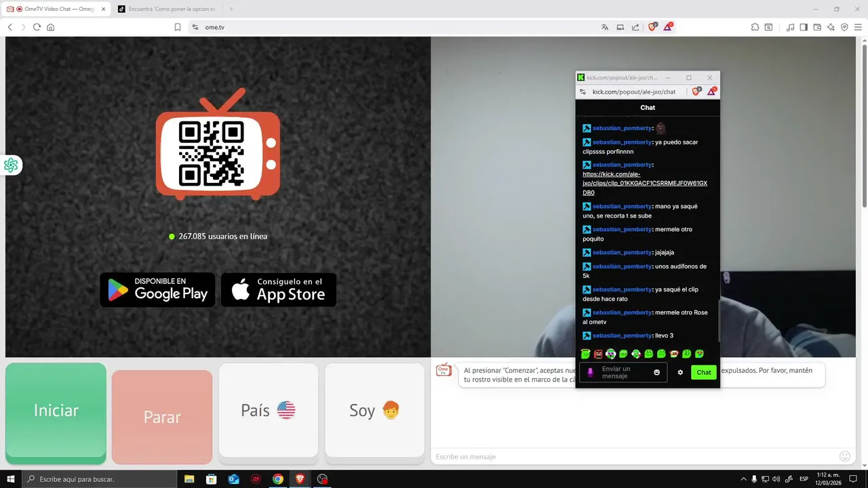
Task: Click username beside 'llevo 3' message
Action: coord(622,335)
